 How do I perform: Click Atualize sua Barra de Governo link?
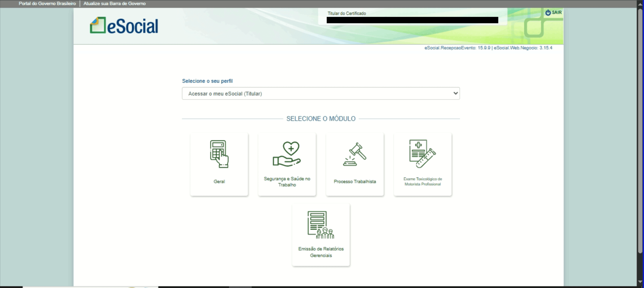point(114,4)
